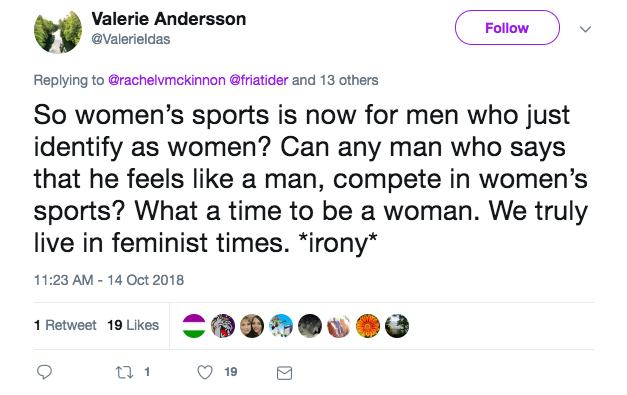Screen dimensions: 627x395
Task: Open @rachelvmckinnon profile link
Action: coord(167,80)
